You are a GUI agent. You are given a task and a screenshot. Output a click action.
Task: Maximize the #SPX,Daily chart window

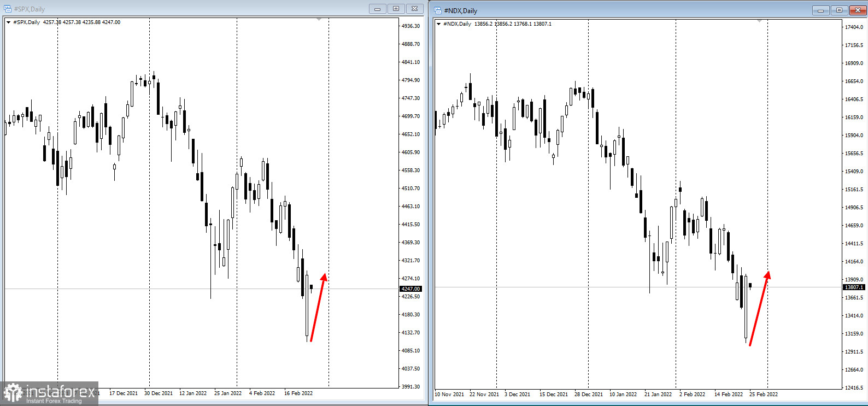pyautogui.click(x=396, y=9)
